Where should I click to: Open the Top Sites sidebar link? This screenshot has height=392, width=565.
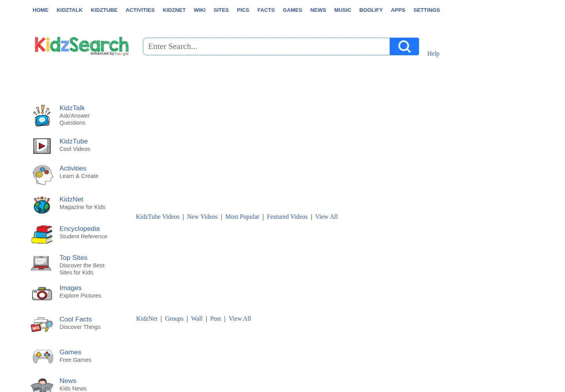73,258
